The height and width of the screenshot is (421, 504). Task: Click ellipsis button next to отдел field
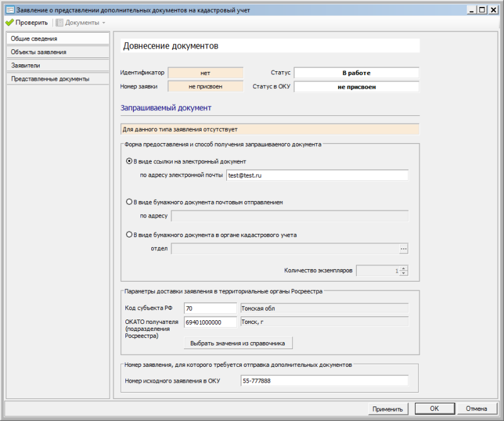403,249
